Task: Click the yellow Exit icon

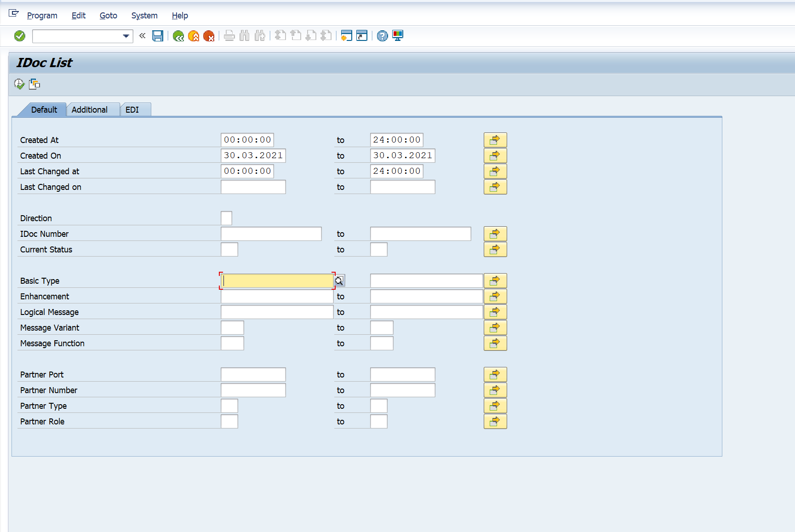Action: tap(194, 36)
